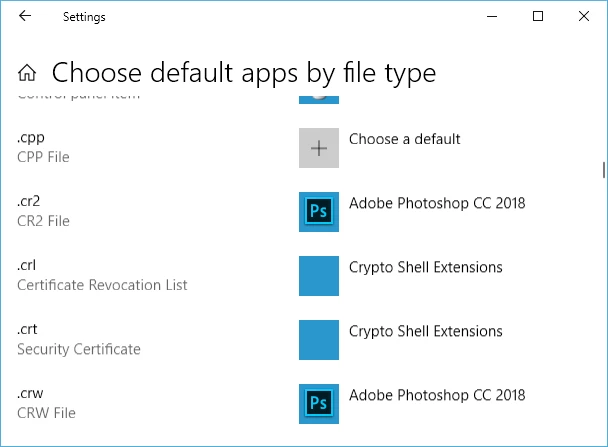Viewport: 608px width, 447px height.
Task: Select the .cr2 CR2 File entry
Action: 43,211
